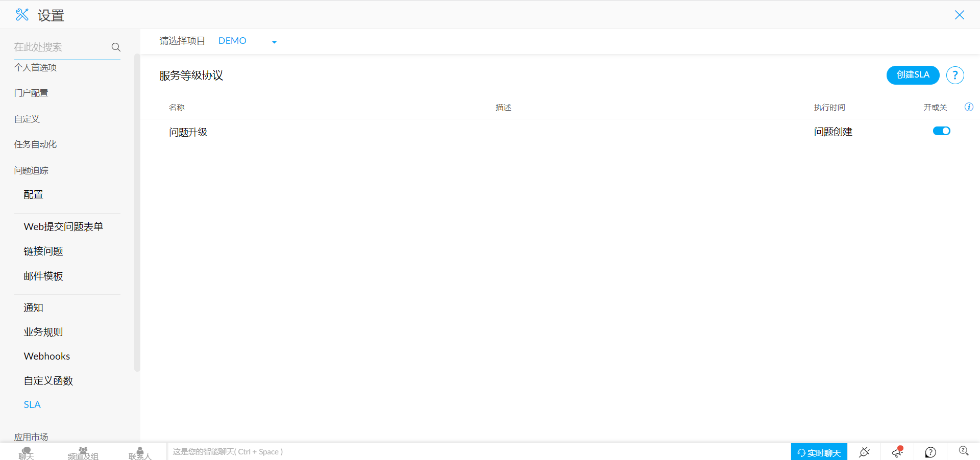The width and height of the screenshot is (980, 460).
Task: Open the SLA help question mark icon
Action: click(954, 75)
